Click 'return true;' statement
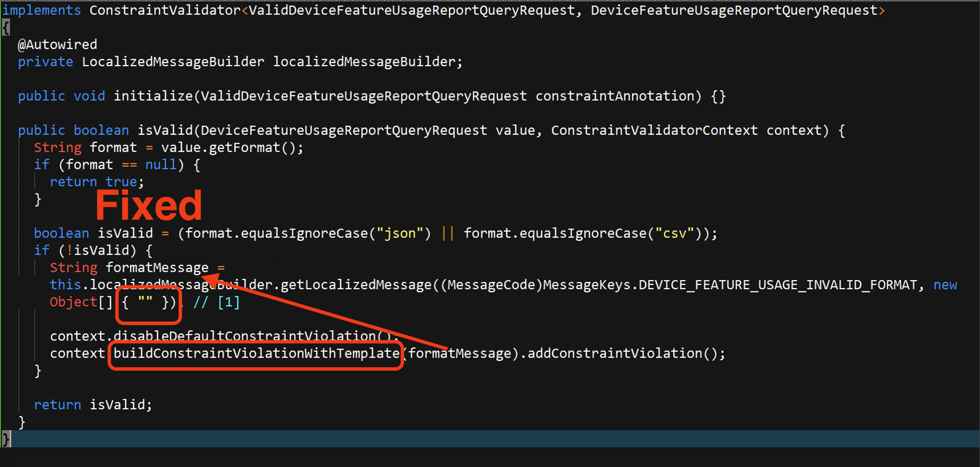This screenshot has height=467, width=980. point(97,182)
